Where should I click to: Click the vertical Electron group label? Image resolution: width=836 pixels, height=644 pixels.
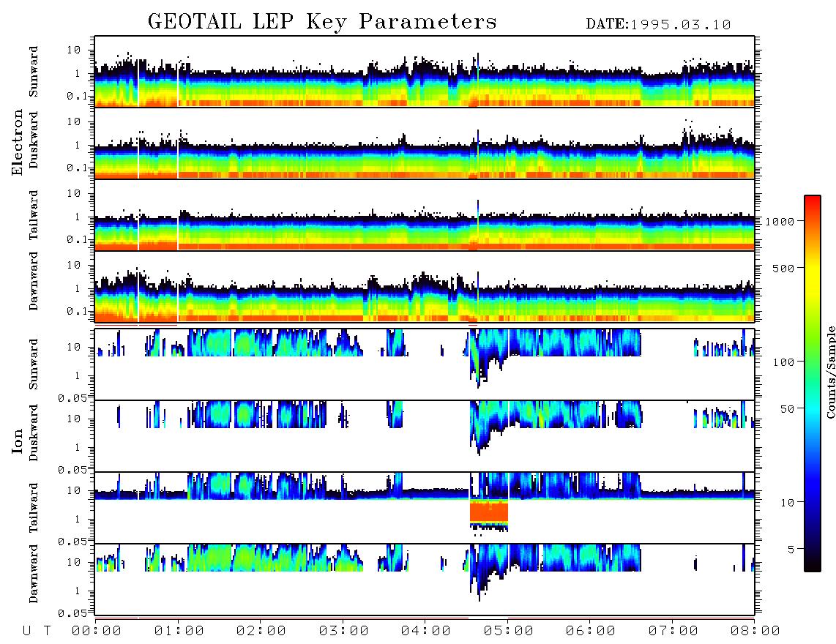click(17, 143)
